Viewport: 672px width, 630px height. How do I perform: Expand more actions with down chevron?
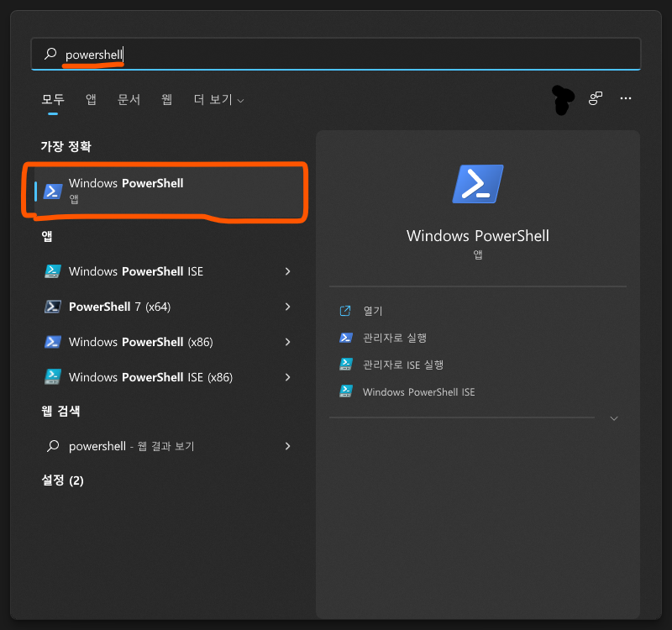coord(614,418)
